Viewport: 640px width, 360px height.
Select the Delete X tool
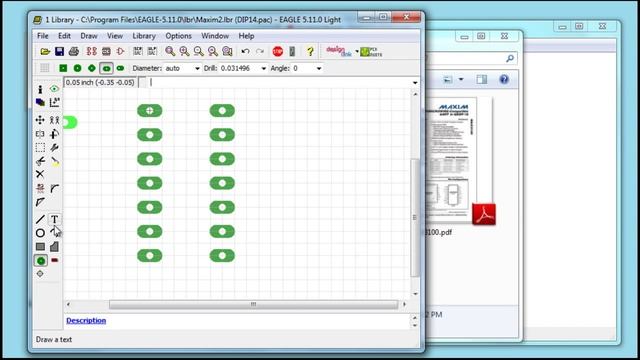click(x=40, y=174)
